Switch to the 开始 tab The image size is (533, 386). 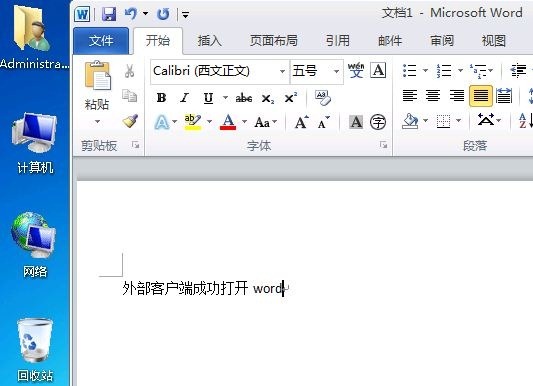158,41
